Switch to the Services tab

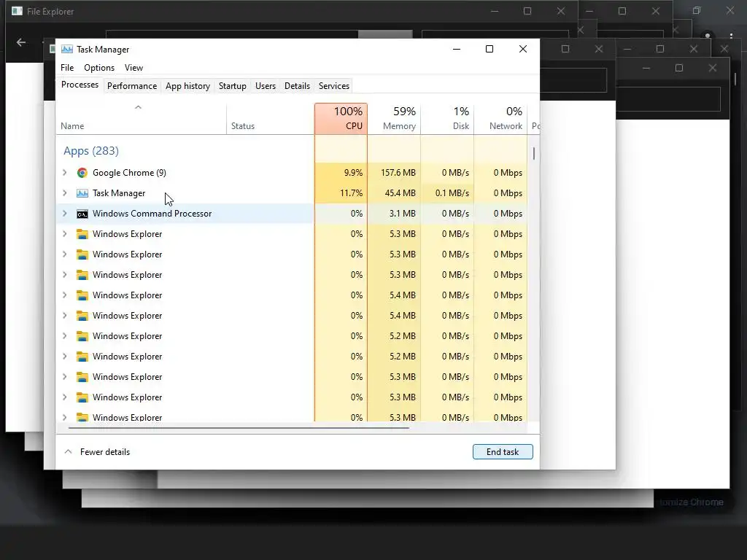[334, 86]
